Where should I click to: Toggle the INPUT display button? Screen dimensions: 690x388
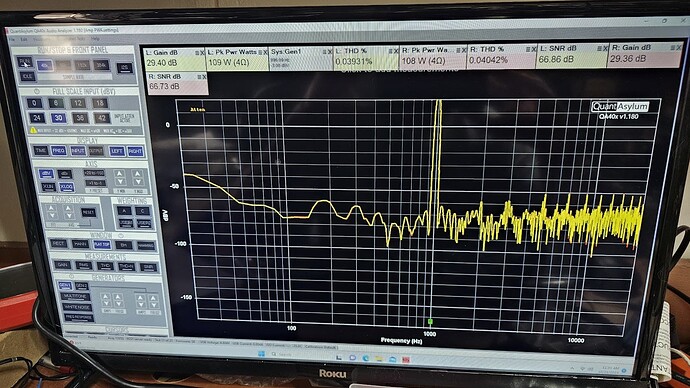[x=77, y=151]
